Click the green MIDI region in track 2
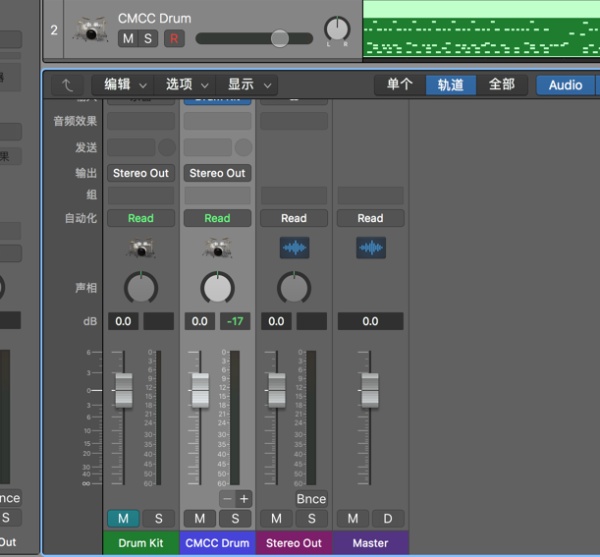The width and height of the screenshot is (600, 557). click(481, 29)
